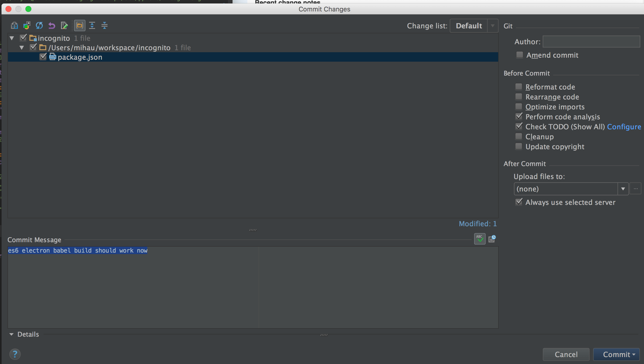This screenshot has width=644, height=364.
Task: Collapse the incognito tree node
Action: coord(11,38)
